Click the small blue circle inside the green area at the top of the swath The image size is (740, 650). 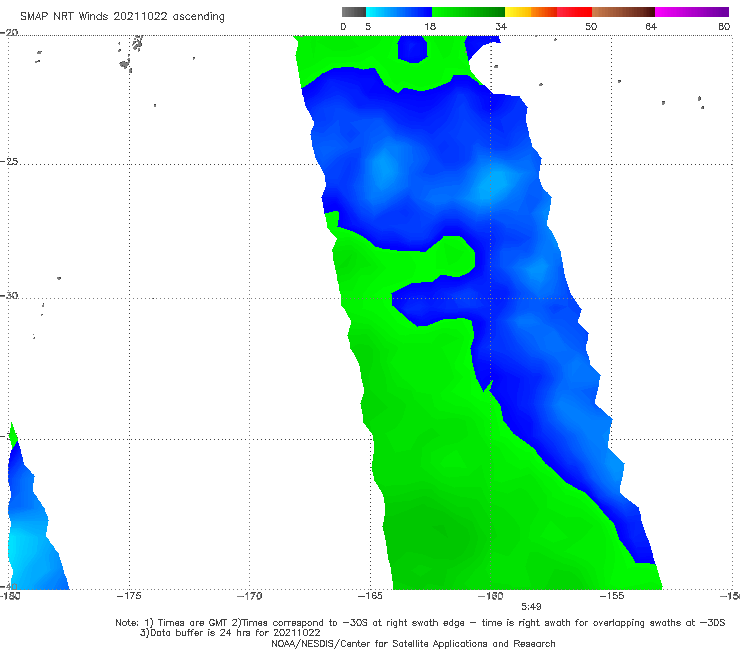[412, 49]
